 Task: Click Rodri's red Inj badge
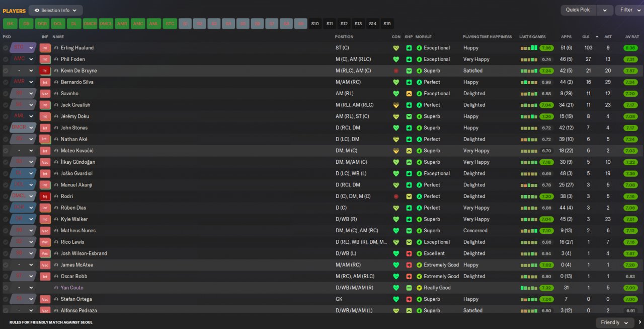point(45,196)
